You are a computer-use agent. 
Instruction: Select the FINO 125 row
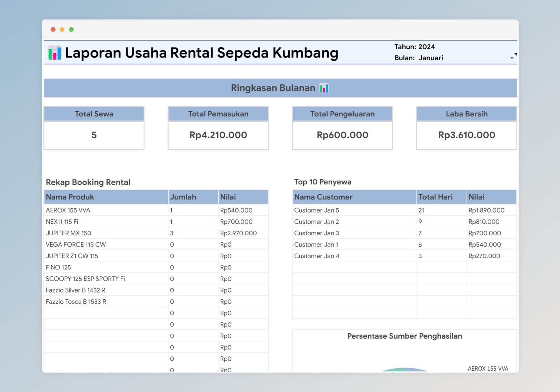point(156,267)
